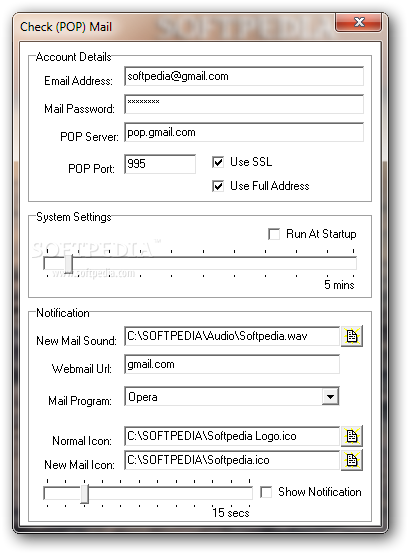
Task: Click the Check (POP) Mail title text
Action: (x=66, y=27)
